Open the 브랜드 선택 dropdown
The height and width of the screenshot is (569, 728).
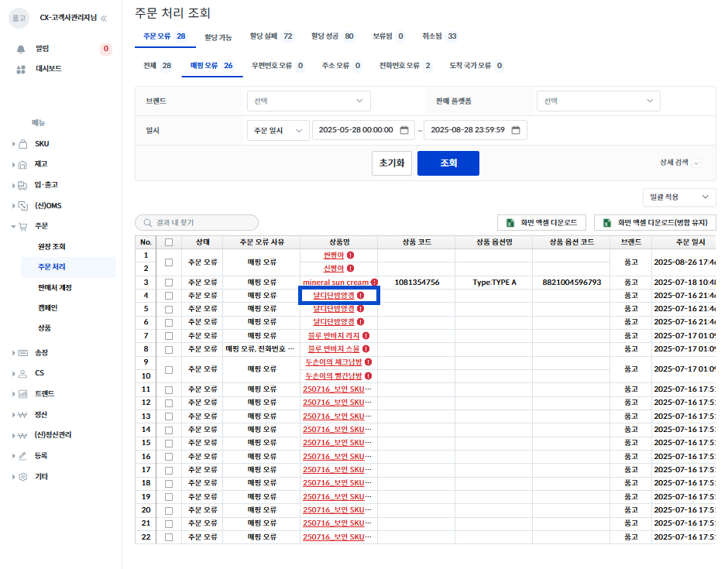click(x=308, y=101)
